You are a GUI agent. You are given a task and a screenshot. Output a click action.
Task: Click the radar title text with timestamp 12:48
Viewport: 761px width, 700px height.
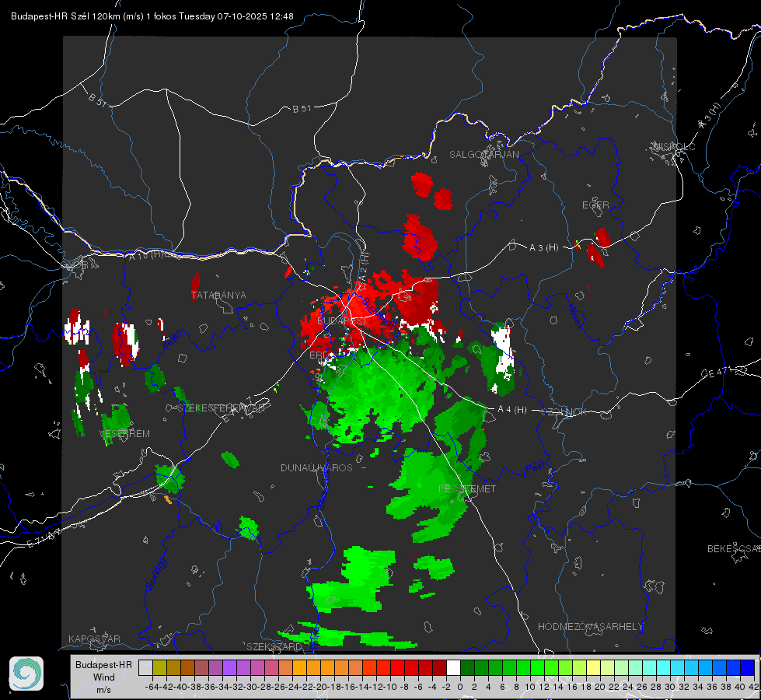(x=152, y=16)
